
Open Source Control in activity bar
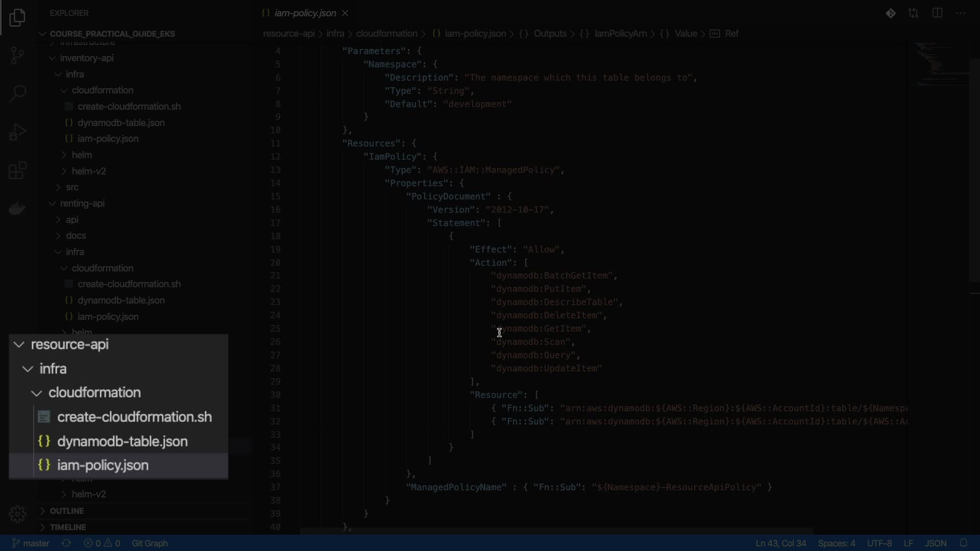tap(17, 55)
